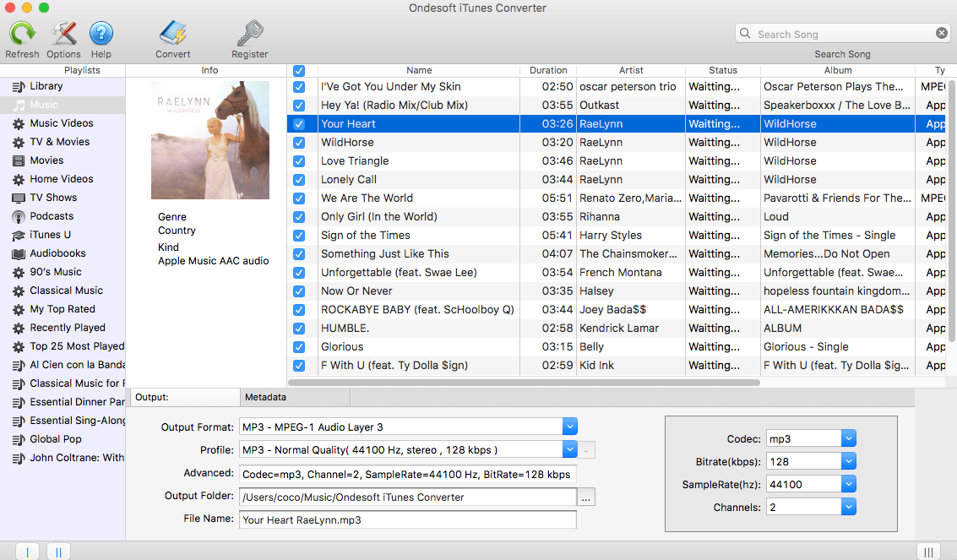Open the Codec dropdown
957x560 pixels.
[847, 438]
